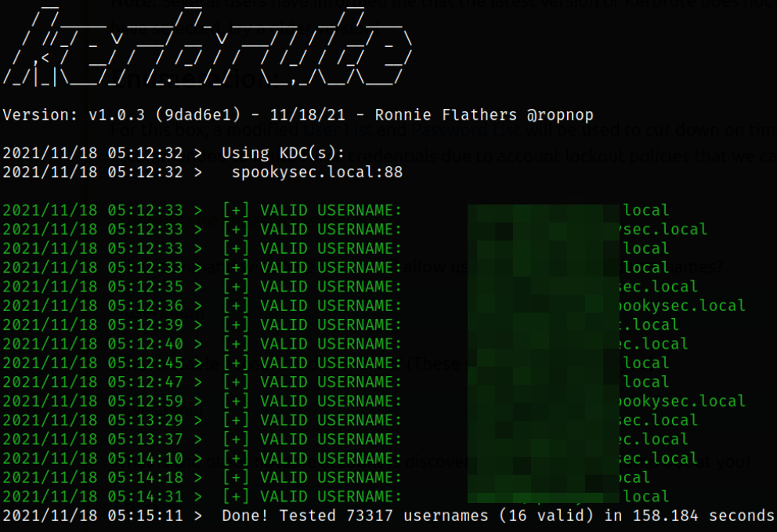777x532 pixels.
Task: Click the timestamp "05:14:10"
Action: (145, 458)
